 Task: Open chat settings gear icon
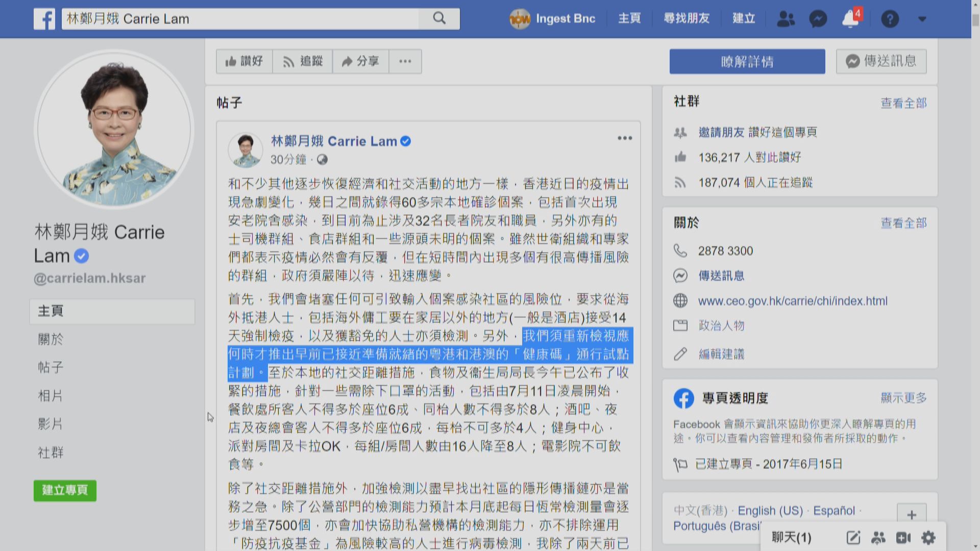[x=928, y=537]
